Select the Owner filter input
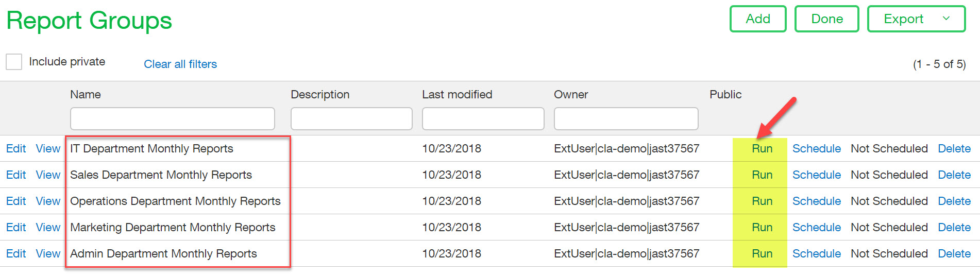Image resolution: width=980 pixels, height=275 pixels. coord(626,119)
